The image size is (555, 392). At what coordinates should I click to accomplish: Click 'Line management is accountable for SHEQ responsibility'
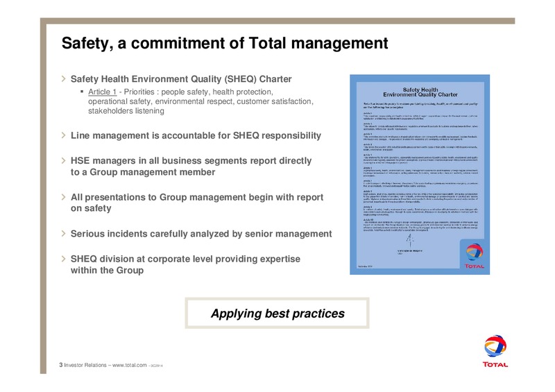196,135
